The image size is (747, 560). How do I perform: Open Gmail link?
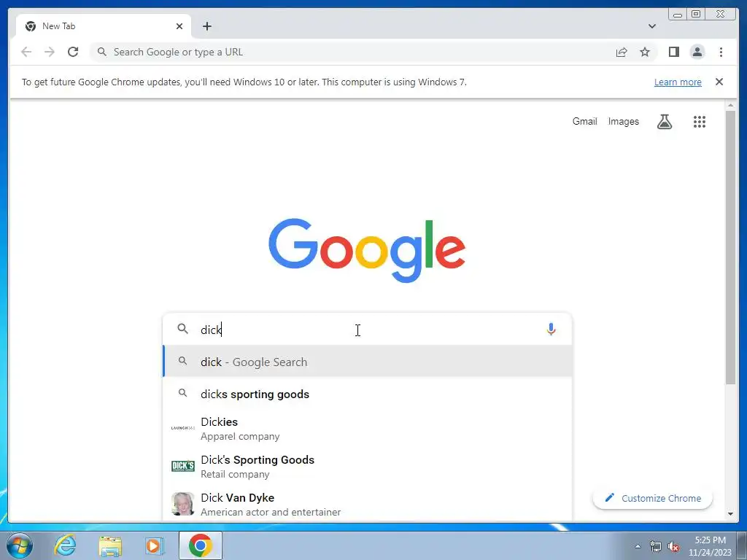[584, 122]
